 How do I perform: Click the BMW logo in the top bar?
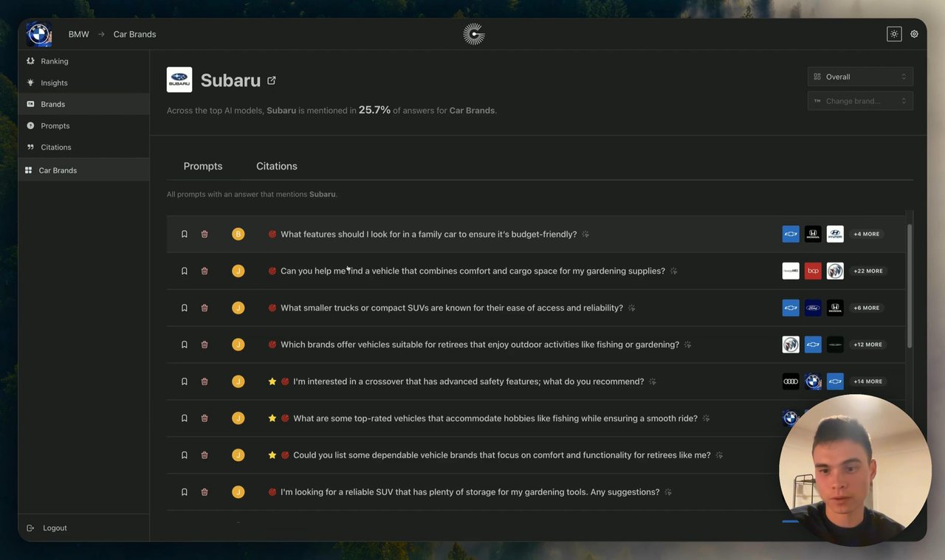pos(38,34)
